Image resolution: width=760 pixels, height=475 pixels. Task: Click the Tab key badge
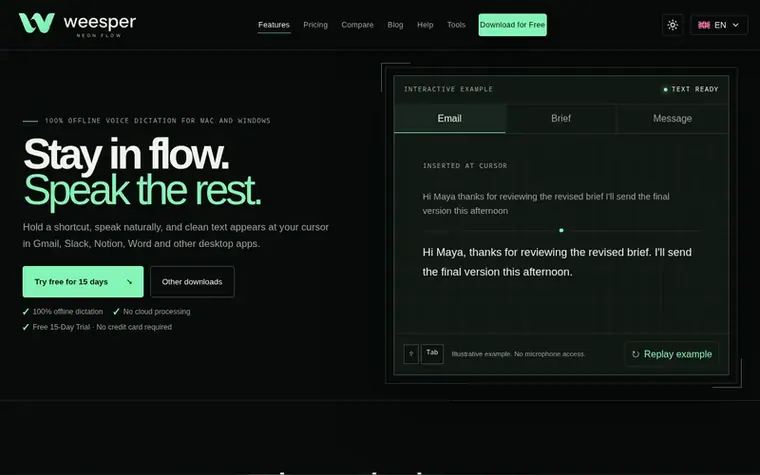432,354
